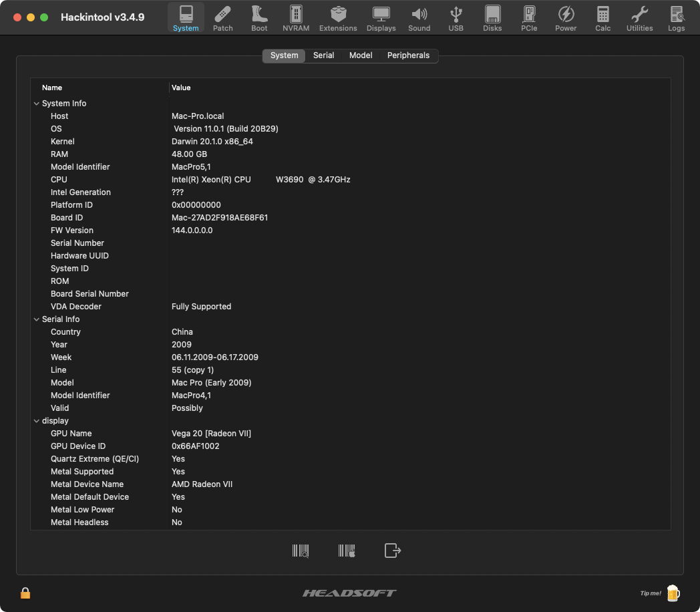Click the Headsoft logo
Image resolution: width=700 pixels, height=612 pixels.
(x=349, y=593)
